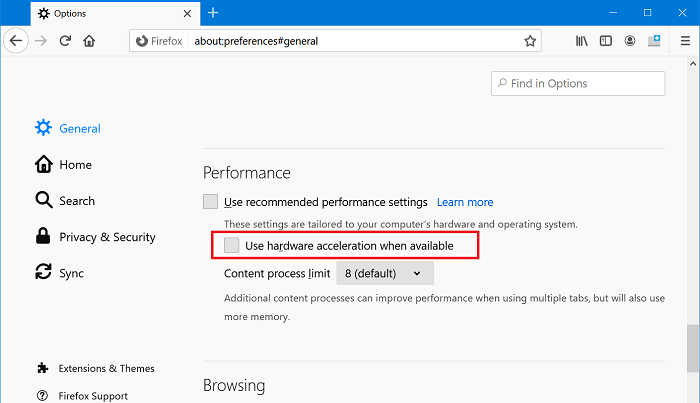Open a new tab with plus button

(213, 13)
